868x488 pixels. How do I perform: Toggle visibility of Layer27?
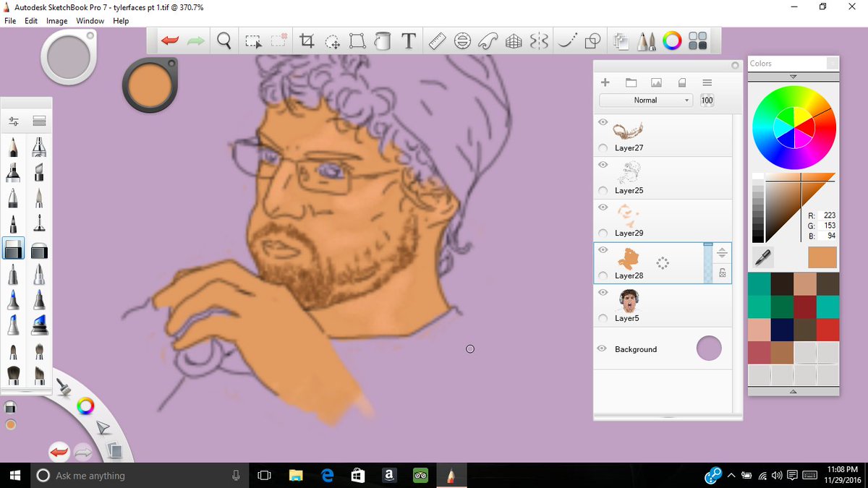[602, 121]
